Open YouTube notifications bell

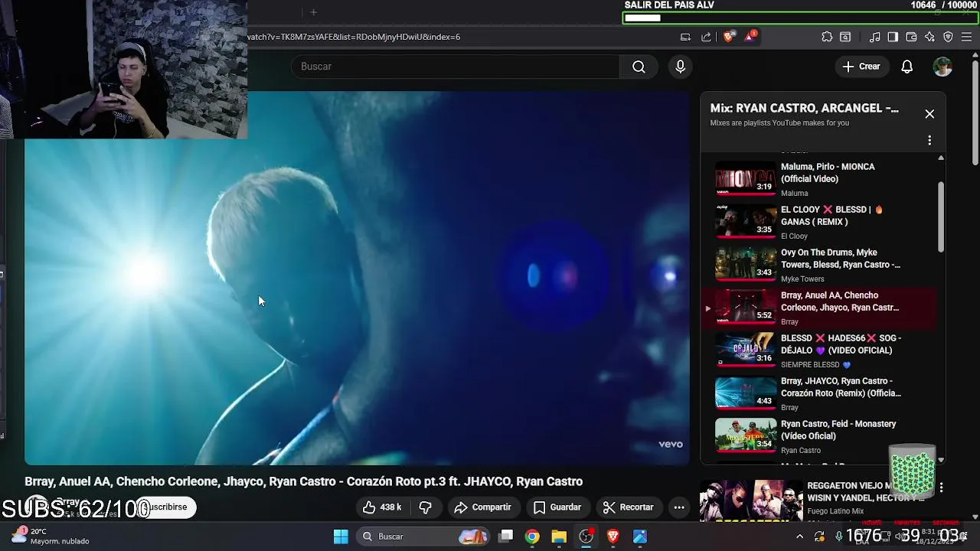tap(906, 67)
